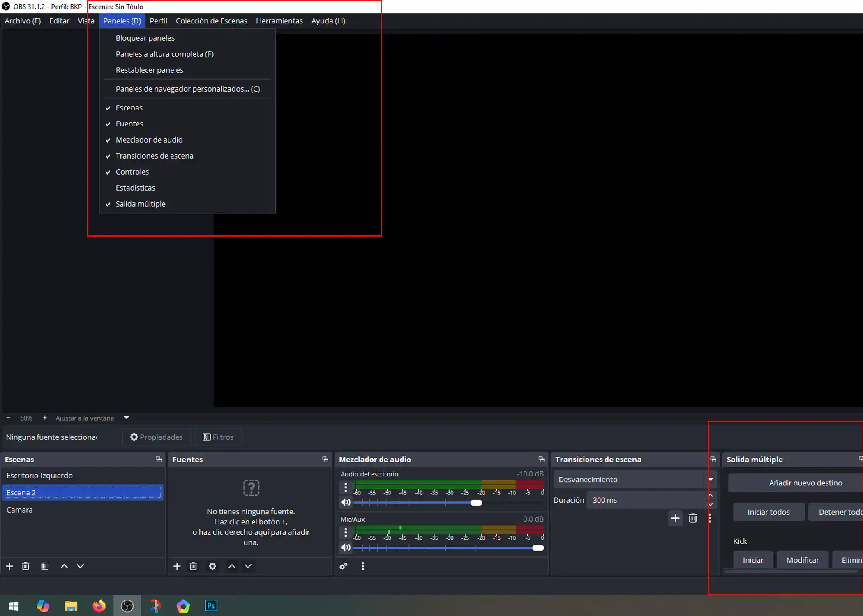Select the Camara scene in list

(20, 510)
